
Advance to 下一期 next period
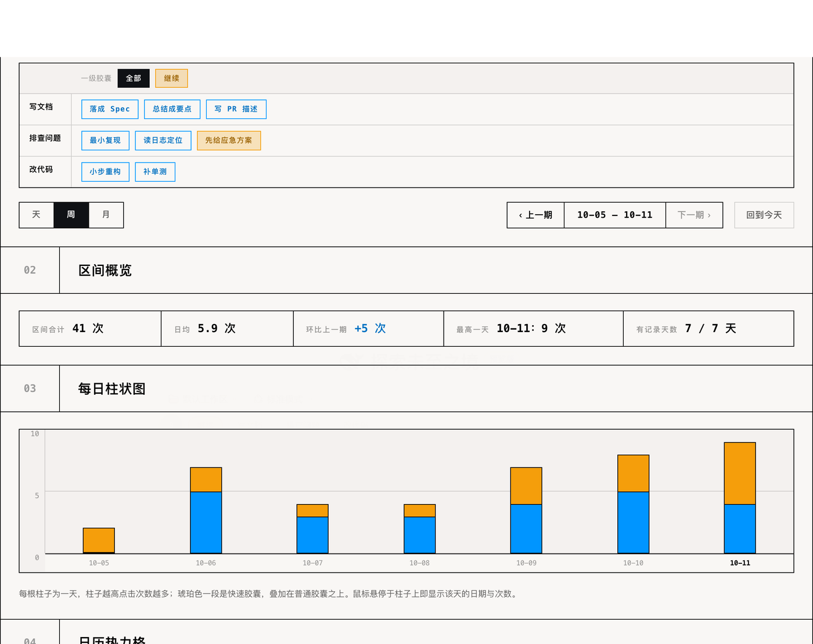point(694,215)
